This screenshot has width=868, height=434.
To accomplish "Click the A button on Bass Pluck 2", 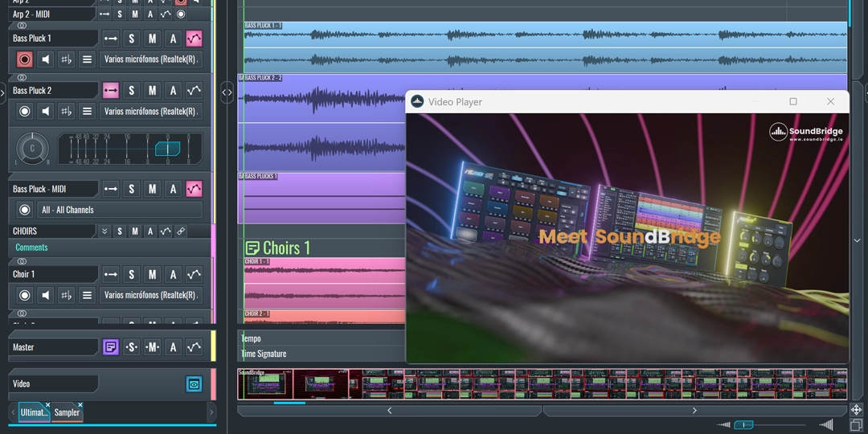I will click(174, 90).
